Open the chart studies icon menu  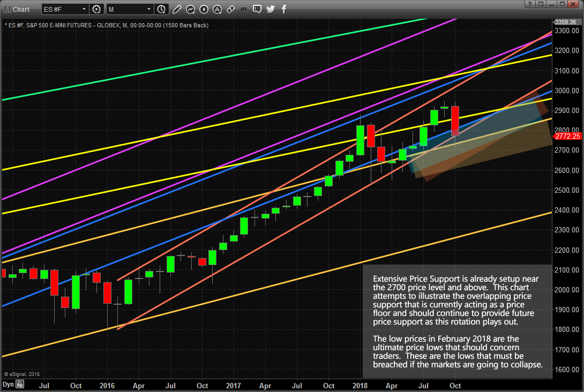pyautogui.click(x=190, y=9)
